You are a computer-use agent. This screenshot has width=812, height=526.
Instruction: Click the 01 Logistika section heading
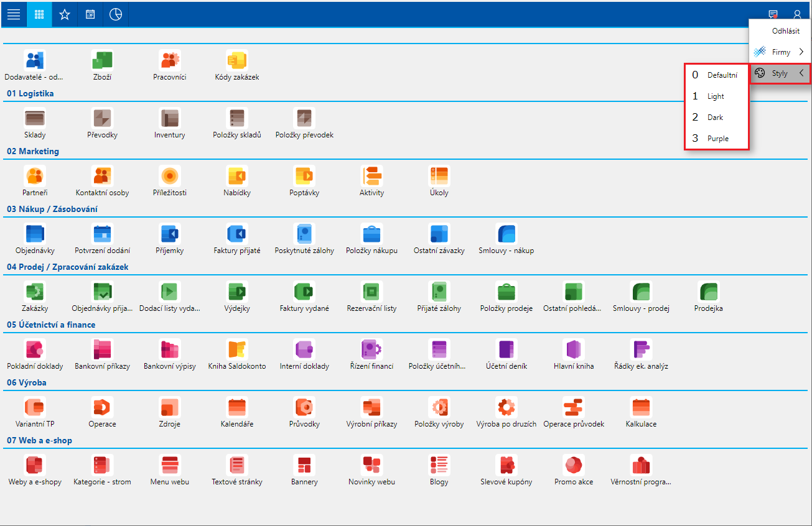point(30,93)
